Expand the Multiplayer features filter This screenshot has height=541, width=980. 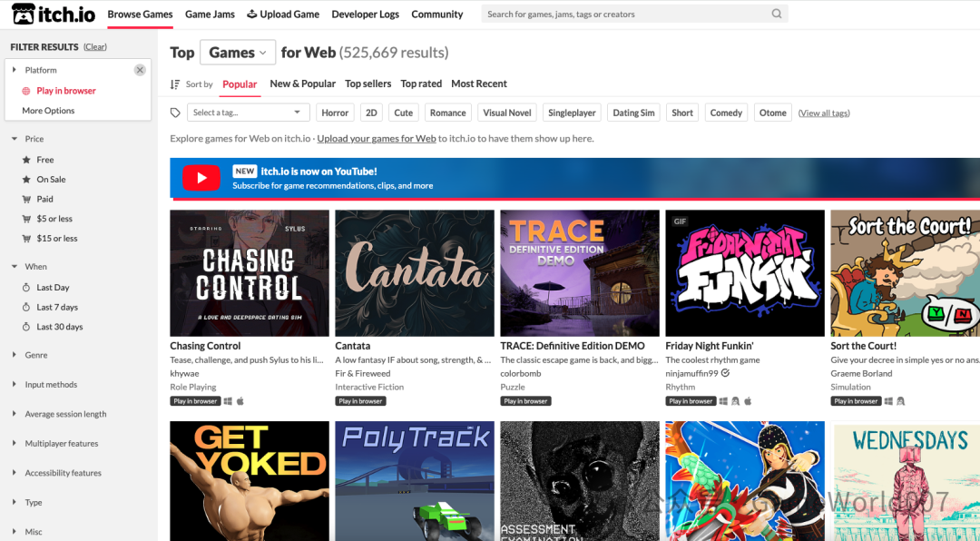point(15,443)
